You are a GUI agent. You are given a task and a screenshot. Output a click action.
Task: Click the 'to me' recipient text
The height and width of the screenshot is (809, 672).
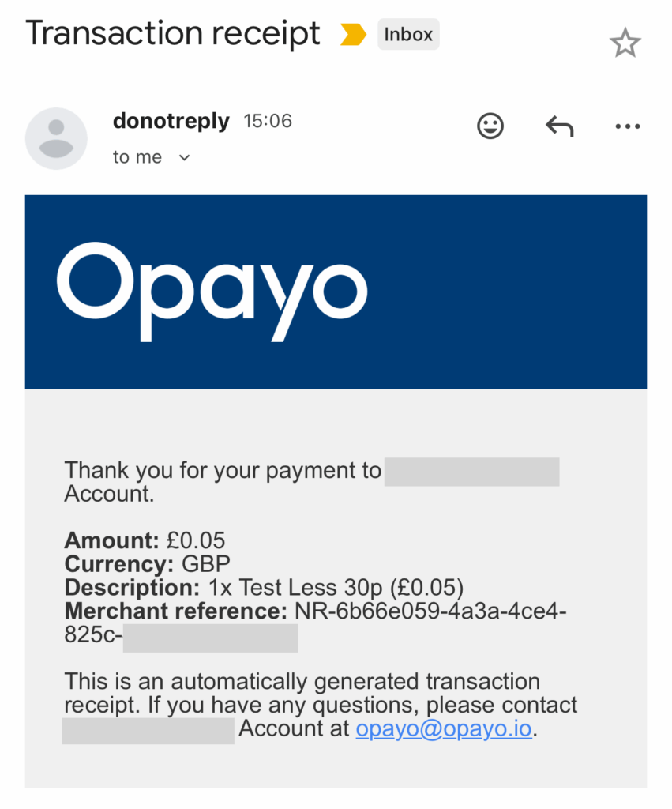137,157
